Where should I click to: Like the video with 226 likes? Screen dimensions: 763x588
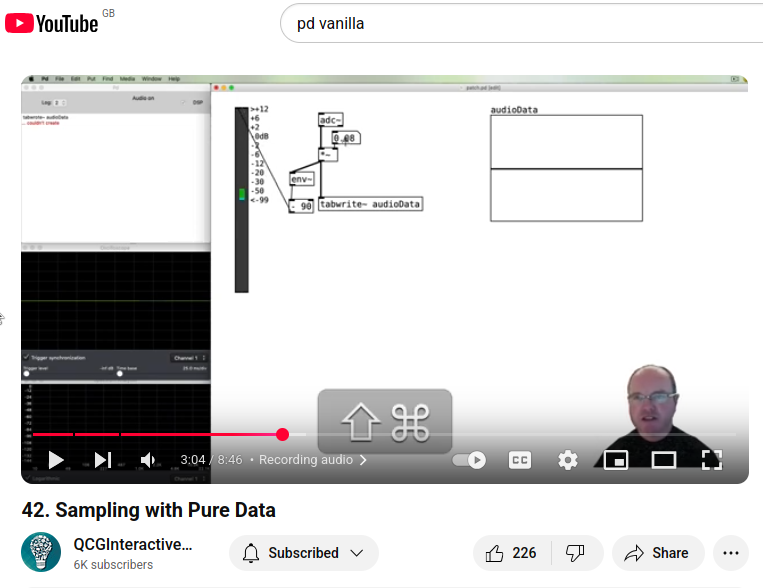pyautogui.click(x=512, y=553)
